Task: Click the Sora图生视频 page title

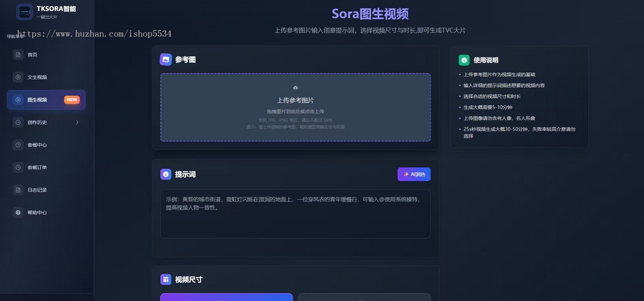Action: 370,14
